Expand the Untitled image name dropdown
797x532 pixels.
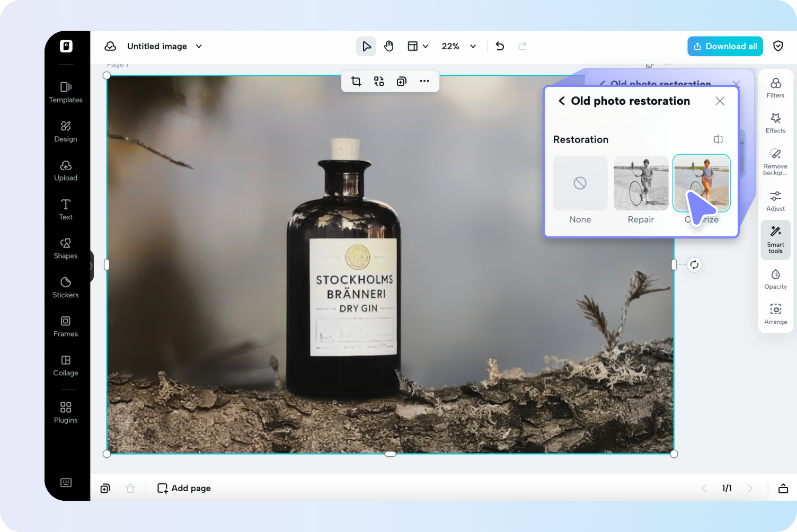(x=199, y=46)
